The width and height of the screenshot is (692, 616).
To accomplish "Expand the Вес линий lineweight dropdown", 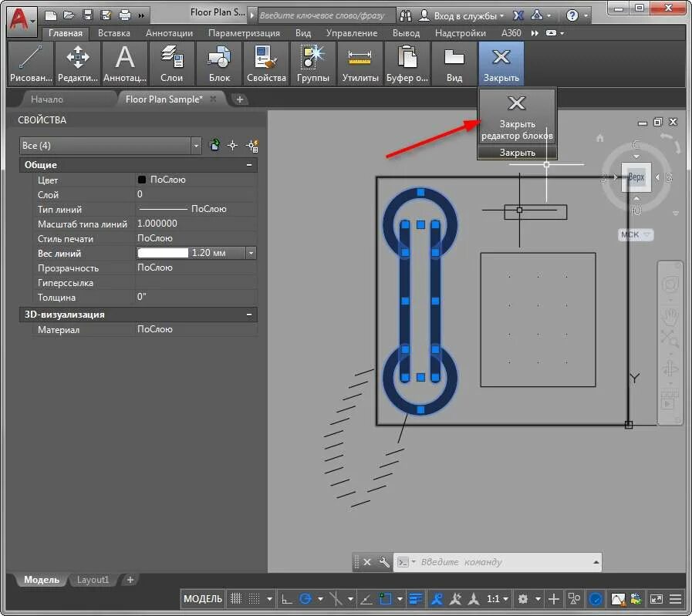I will tap(251, 253).
